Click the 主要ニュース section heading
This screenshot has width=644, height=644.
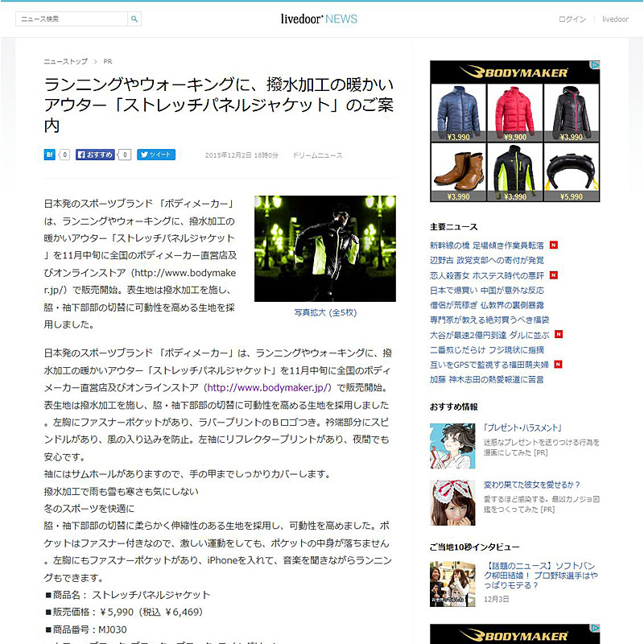point(454,227)
